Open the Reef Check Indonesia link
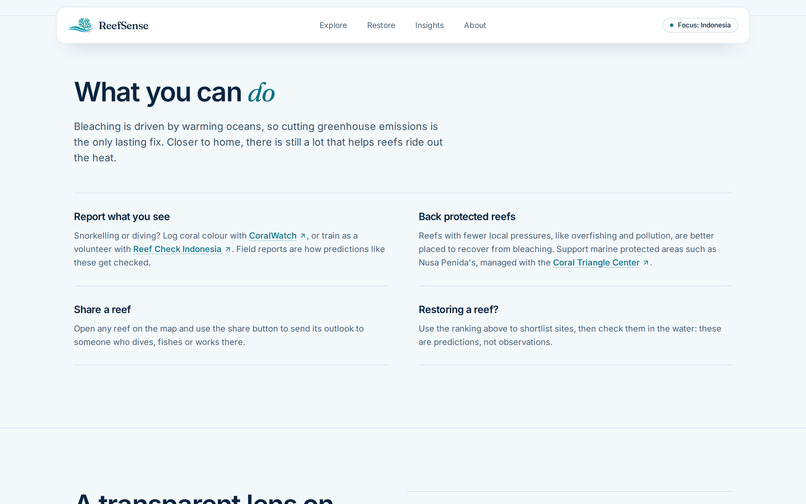Image resolution: width=806 pixels, height=504 pixels. 177,249
